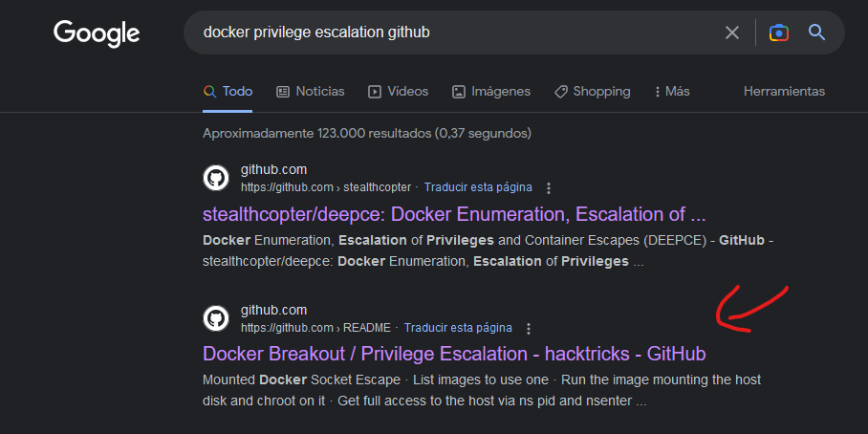This screenshot has height=434, width=868.
Task: Click the Google logo
Action: pyautogui.click(x=97, y=33)
